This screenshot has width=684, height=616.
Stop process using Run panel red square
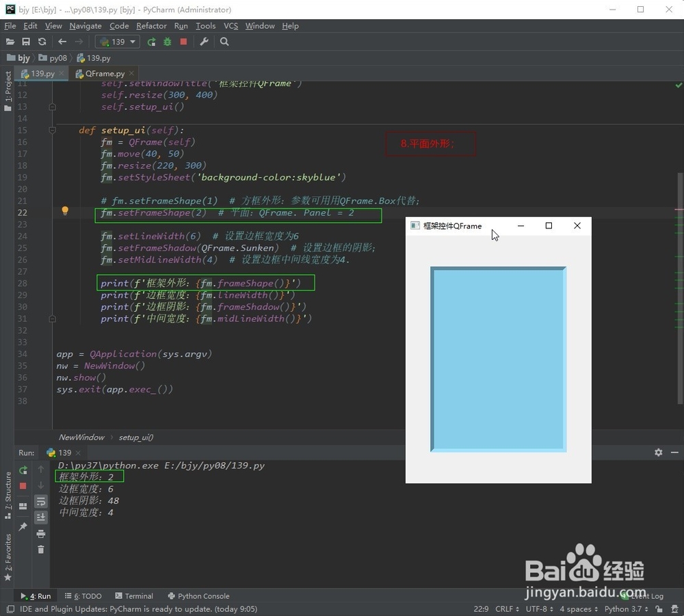coord(23,485)
